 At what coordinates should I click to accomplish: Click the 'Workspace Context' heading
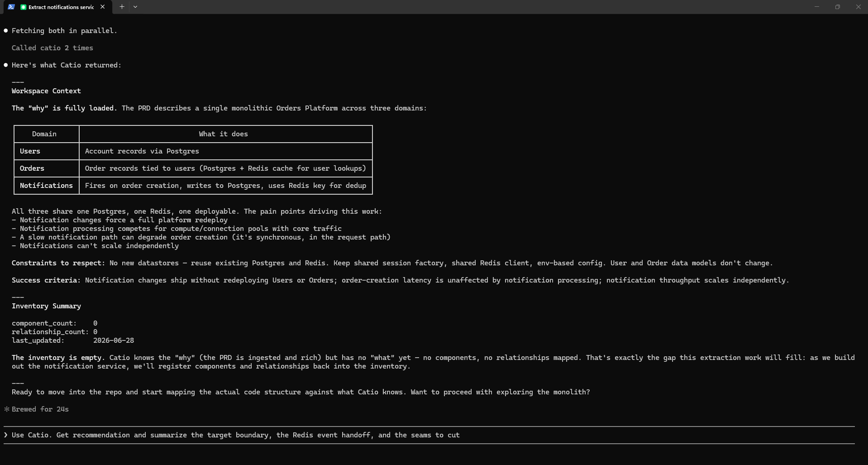click(46, 91)
